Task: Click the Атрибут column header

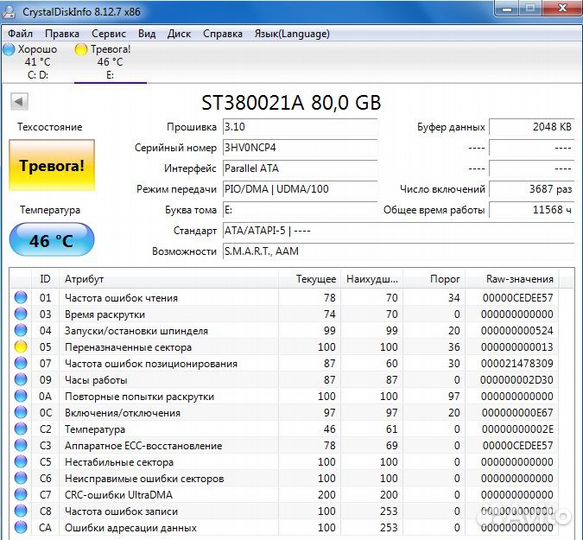Action: pyautogui.click(x=169, y=279)
